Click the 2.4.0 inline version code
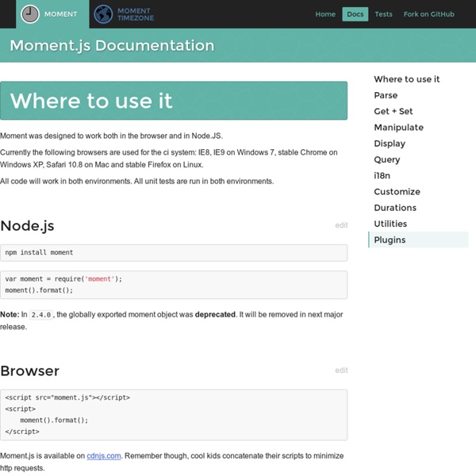476x476 pixels. (41, 315)
